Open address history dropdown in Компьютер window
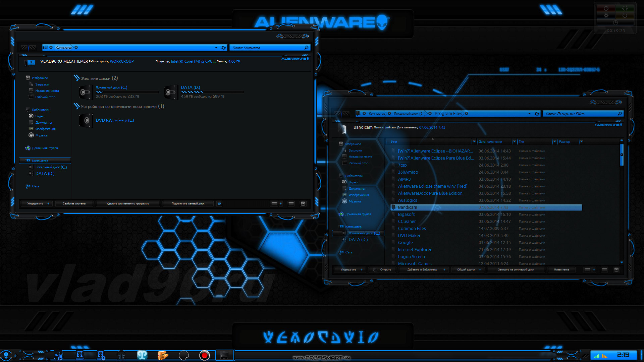The height and width of the screenshot is (362, 644). [216, 48]
